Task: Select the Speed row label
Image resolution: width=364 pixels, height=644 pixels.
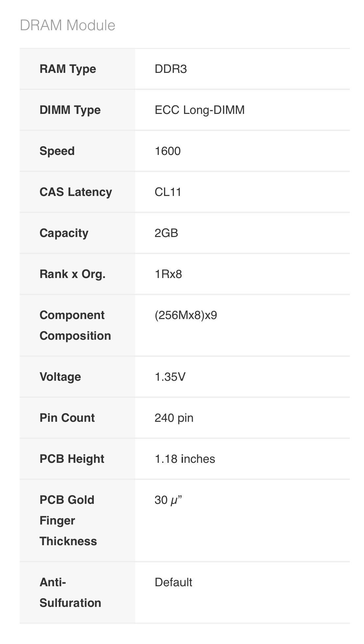Action: pos(57,151)
